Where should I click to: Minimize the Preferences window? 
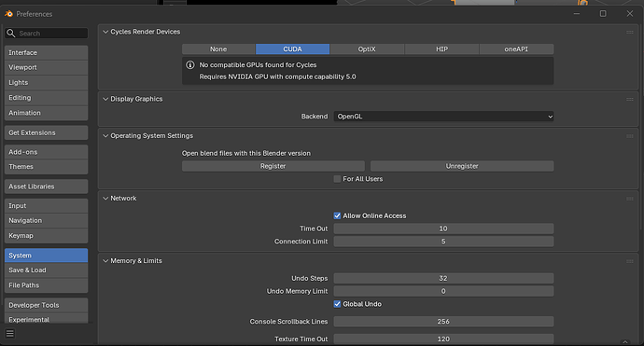click(x=577, y=14)
